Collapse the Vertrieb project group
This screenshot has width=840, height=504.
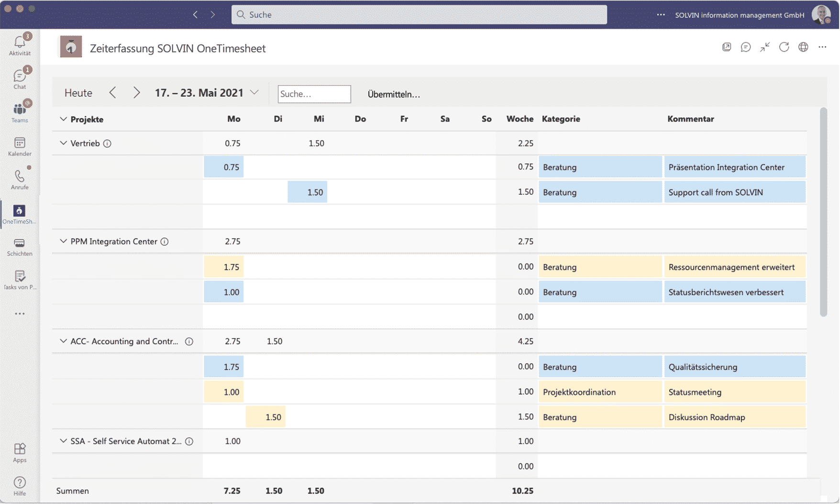click(x=63, y=143)
